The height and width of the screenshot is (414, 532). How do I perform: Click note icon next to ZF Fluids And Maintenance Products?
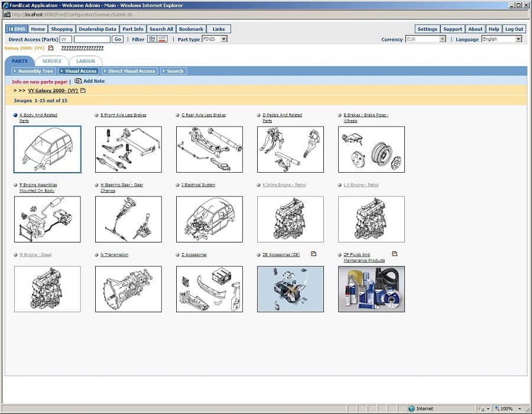coord(395,254)
